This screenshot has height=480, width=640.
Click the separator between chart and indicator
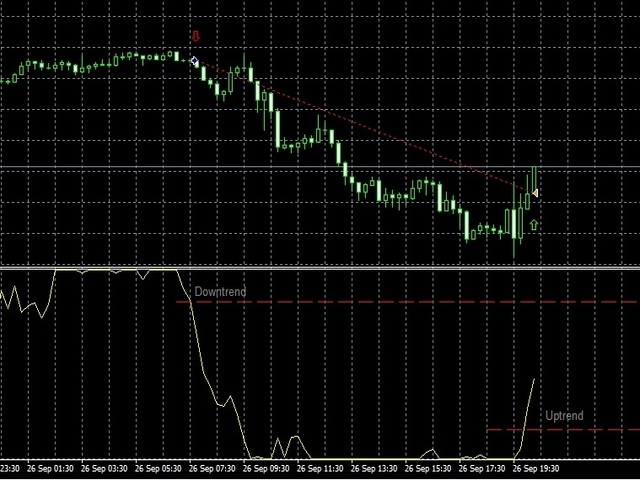pyautogui.click(x=320, y=268)
